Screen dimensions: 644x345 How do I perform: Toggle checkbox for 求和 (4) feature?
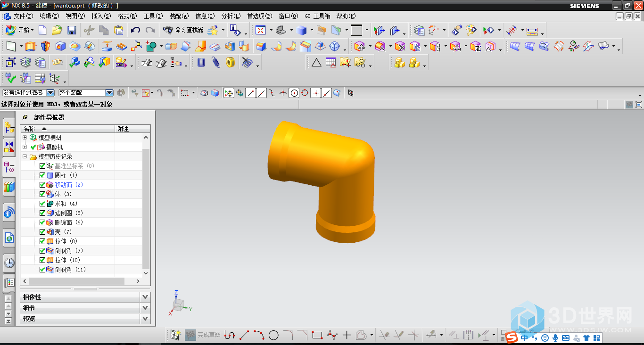tap(42, 204)
